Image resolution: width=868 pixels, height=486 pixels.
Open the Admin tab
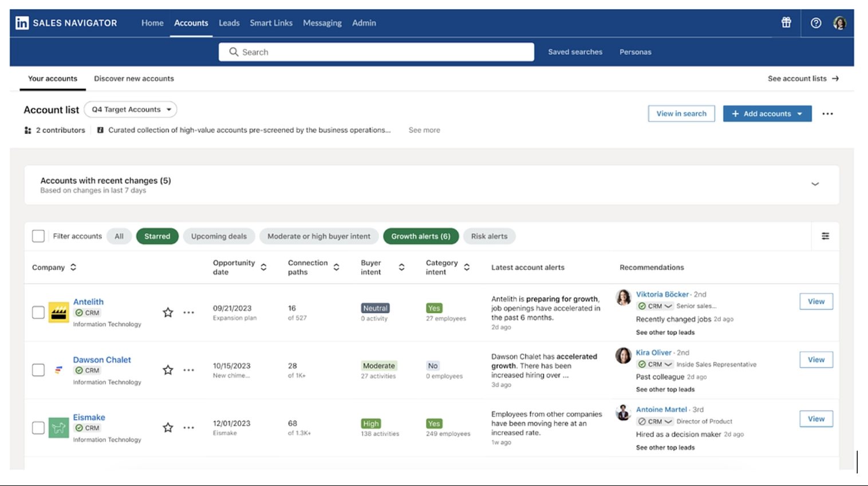[364, 23]
